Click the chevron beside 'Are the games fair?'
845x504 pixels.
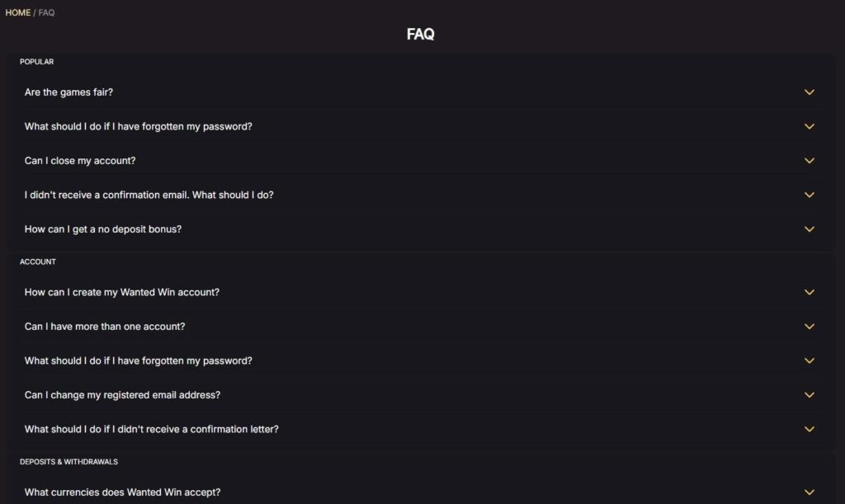(x=809, y=92)
